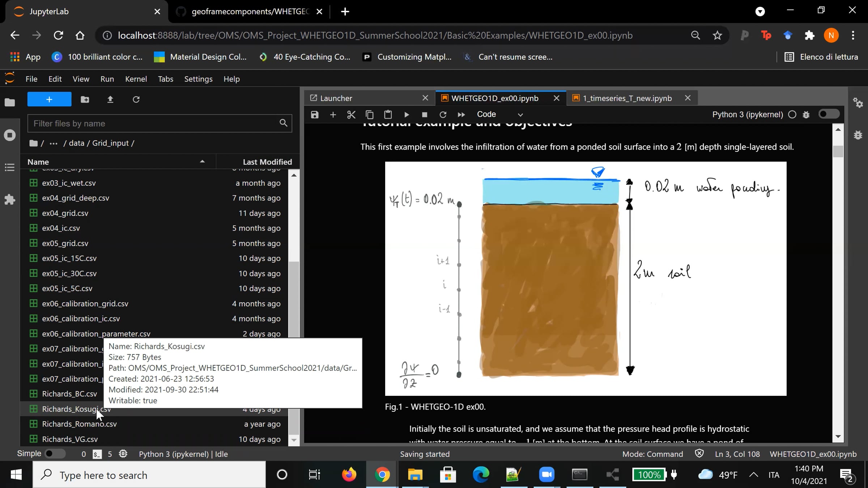Open the Edit menu
Image resolution: width=868 pixels, height=488 pixels.
pos(55,79)
